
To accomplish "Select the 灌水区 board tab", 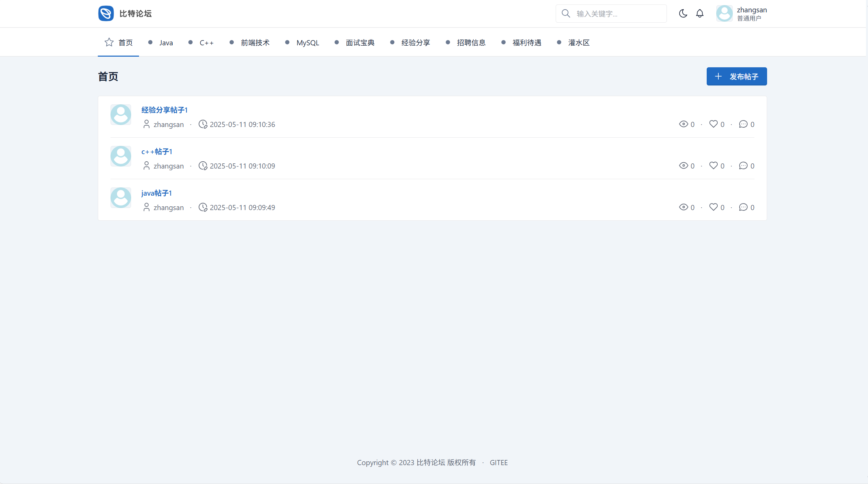I will pyautogui.click(x=579, y=43).
